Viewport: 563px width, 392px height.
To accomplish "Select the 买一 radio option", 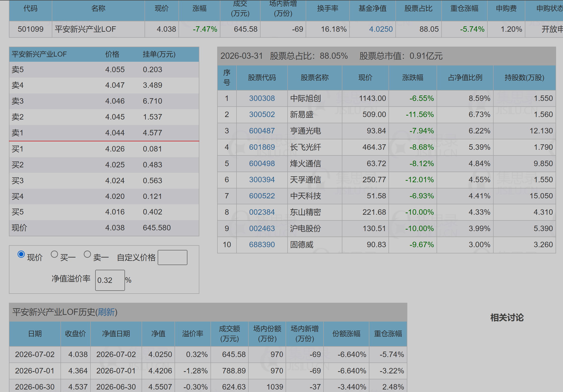I will point(54,254).
